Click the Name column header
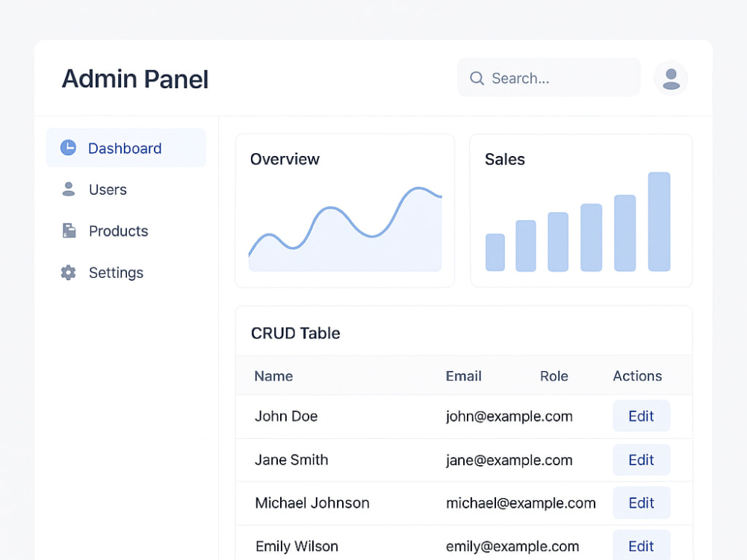Screen dimensions: 747x560 click(273, 376)
